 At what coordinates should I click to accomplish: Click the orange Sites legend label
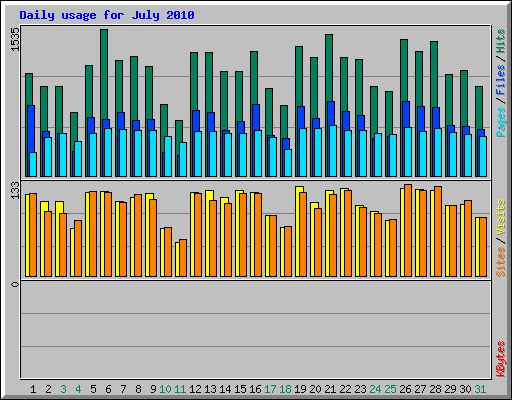[501, 262]
